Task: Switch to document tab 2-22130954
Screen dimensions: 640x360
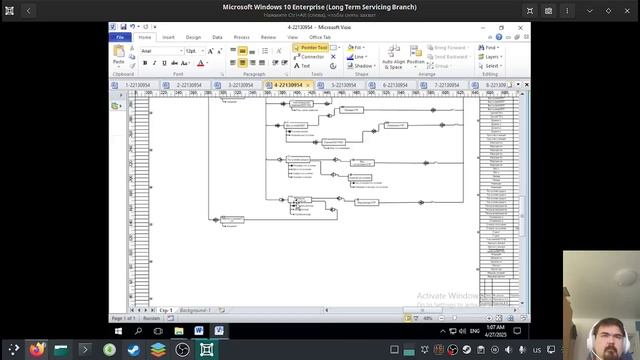Action: point(189,85)
